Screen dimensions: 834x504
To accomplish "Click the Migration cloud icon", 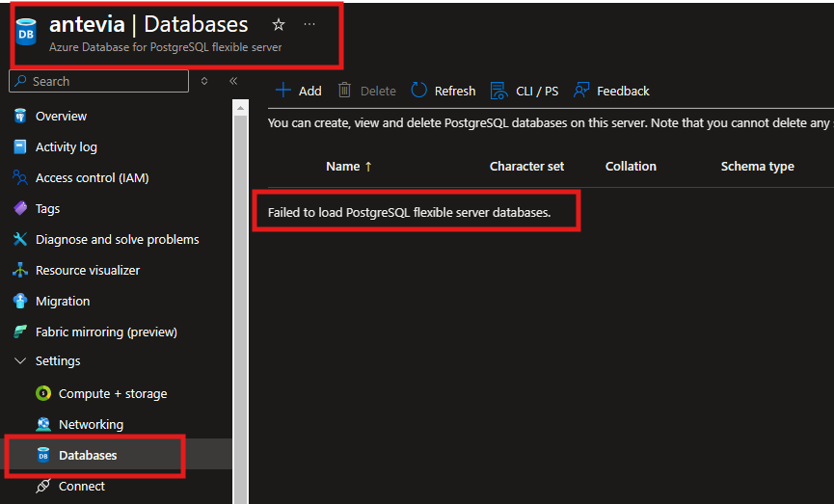I will (20, 301).
